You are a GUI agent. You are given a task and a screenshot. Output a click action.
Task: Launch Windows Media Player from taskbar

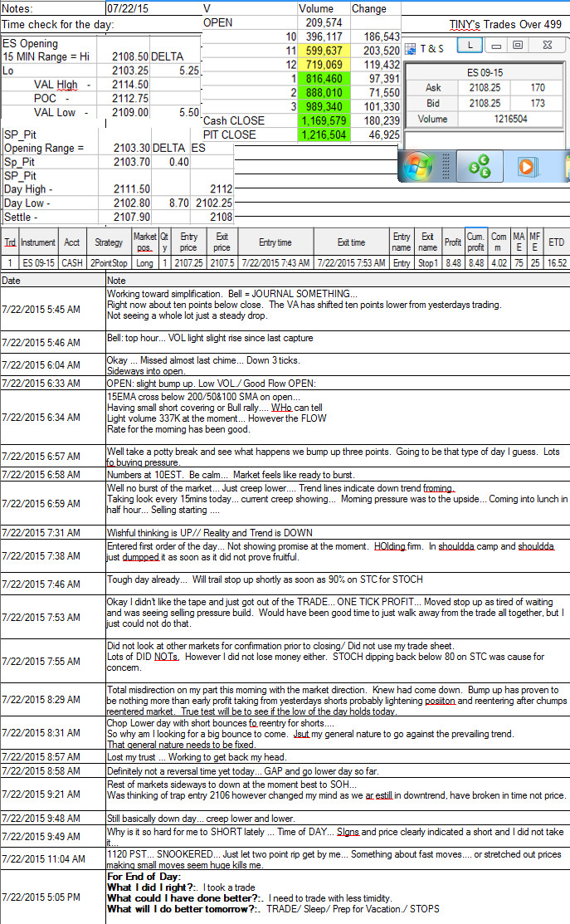pyautogui.click(x=526, y=167)
